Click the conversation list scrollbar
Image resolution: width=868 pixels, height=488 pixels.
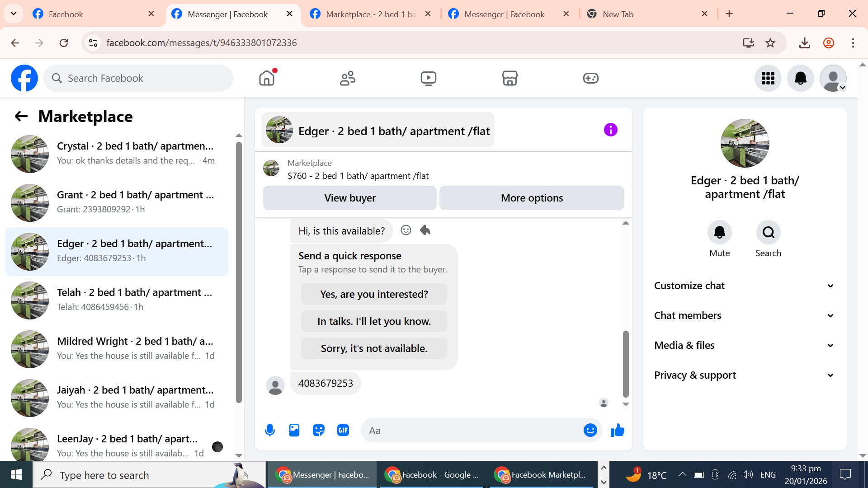point(239,272)
